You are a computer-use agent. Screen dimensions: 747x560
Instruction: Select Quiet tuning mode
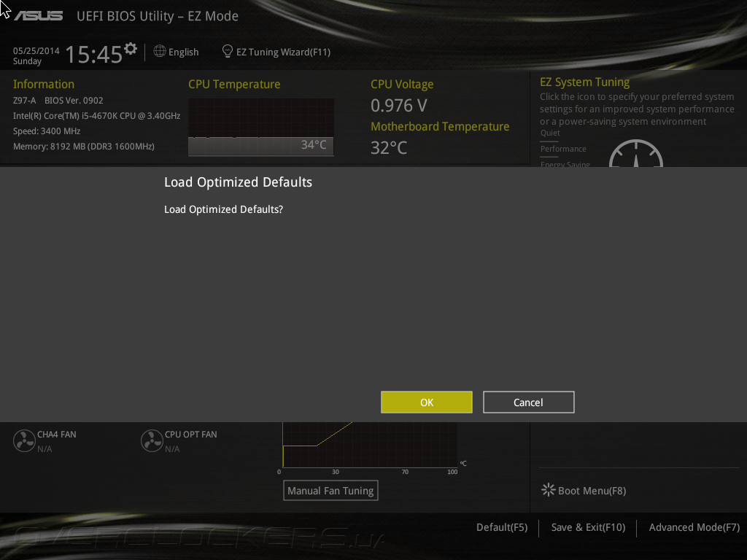(x=550, y=133)
